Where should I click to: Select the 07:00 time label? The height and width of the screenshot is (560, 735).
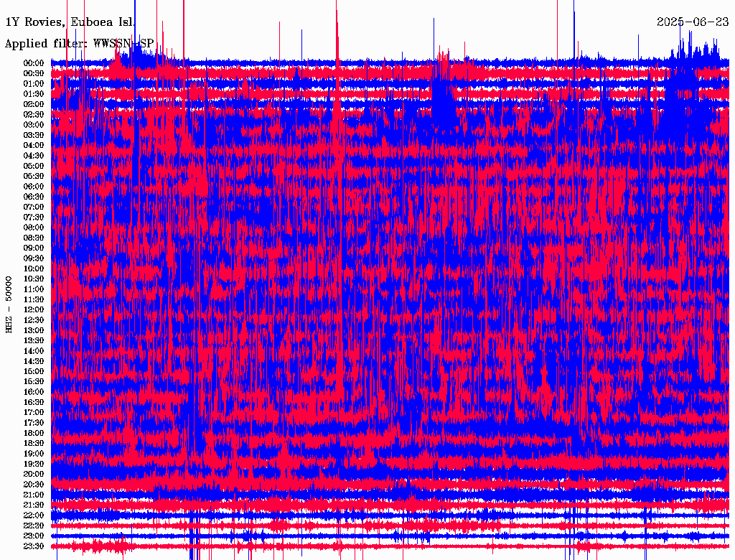point(34,207)
